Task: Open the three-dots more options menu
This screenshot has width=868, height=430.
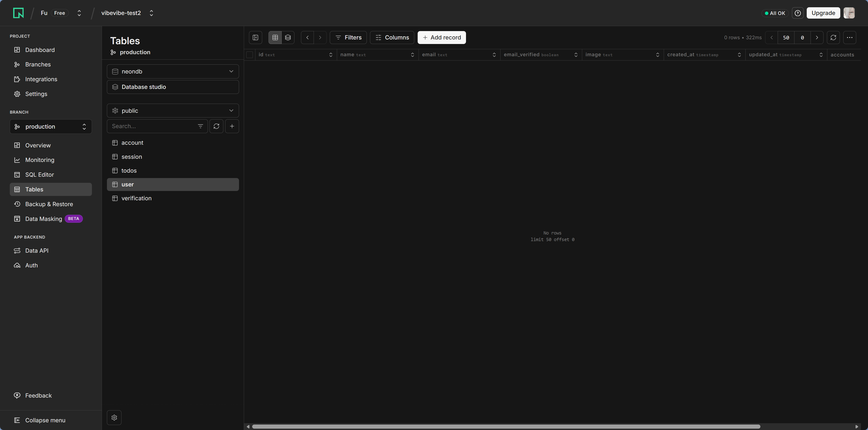Action: (x=849, y=37)
